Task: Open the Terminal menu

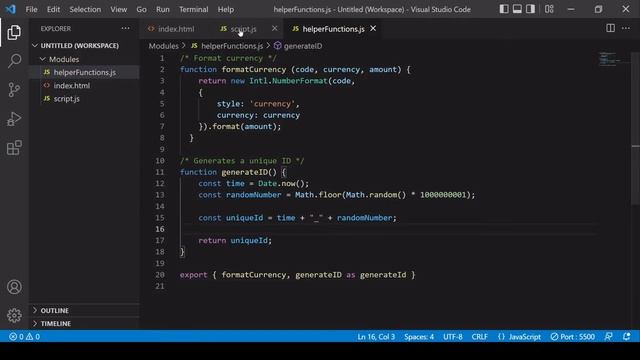Action: (x=193, y=9)
